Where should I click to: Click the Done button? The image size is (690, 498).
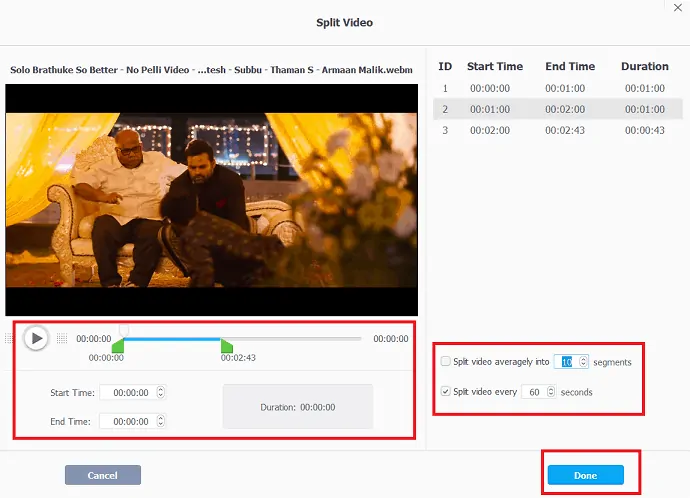click(586, 475)
